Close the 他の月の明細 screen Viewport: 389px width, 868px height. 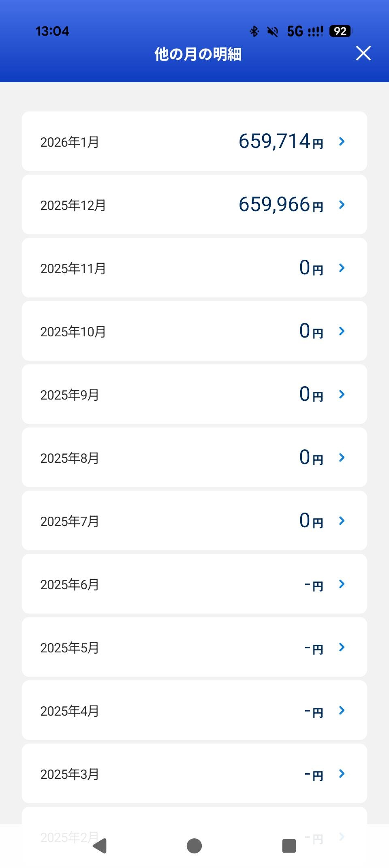click(363, 53)
